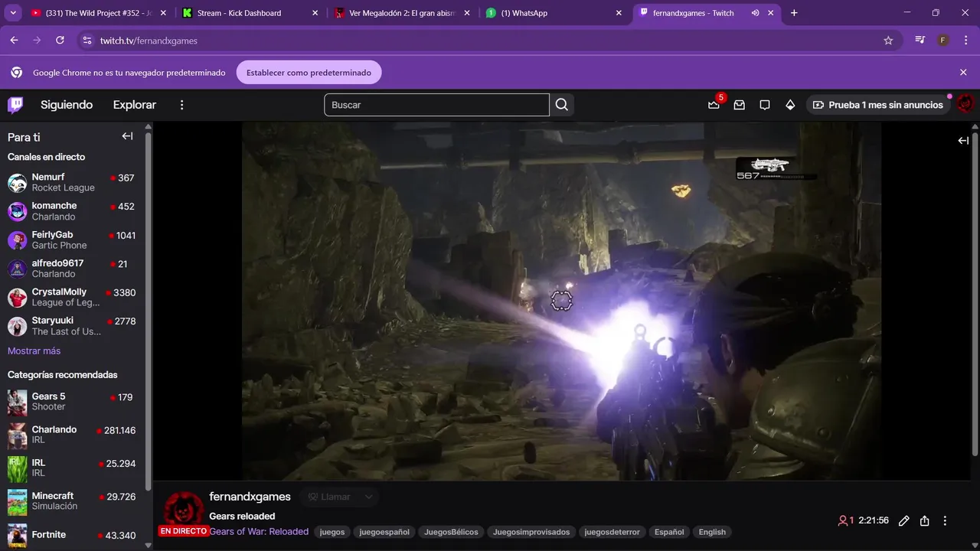Open the Siguiendo section
The image size is (980, 551).
point(67,105)
